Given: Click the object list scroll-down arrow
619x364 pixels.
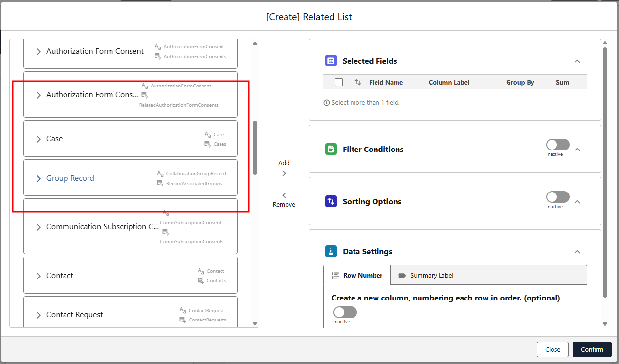Looking at the screenshot, I should pos(255,323).
